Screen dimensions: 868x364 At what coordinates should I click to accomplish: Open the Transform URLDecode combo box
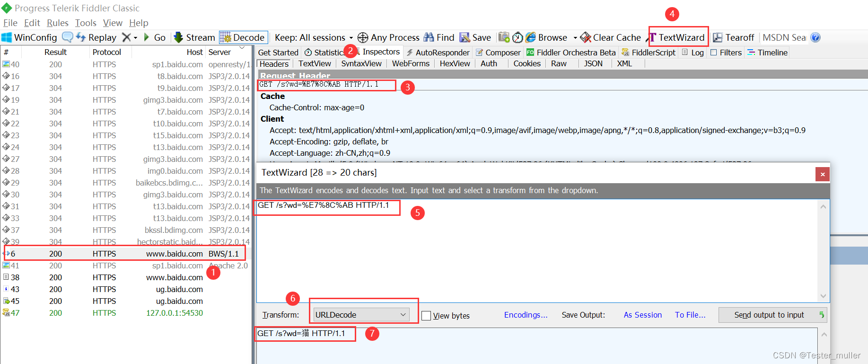361,315
